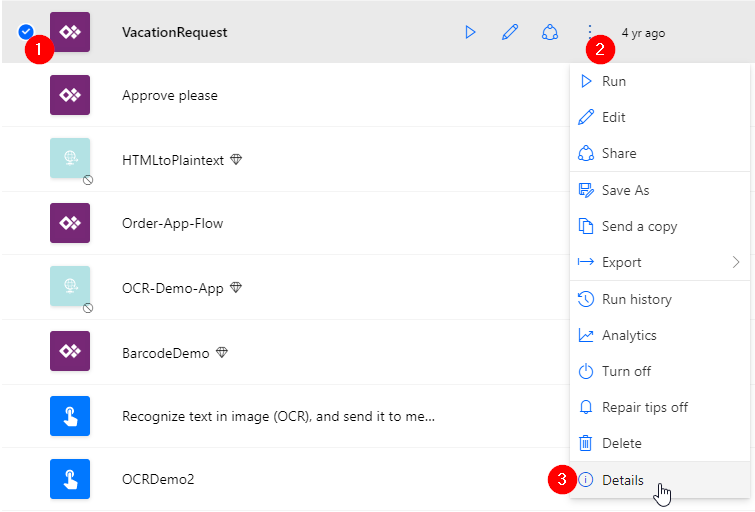
Task: Select Save As from the menu
Action: pos(660,190)
